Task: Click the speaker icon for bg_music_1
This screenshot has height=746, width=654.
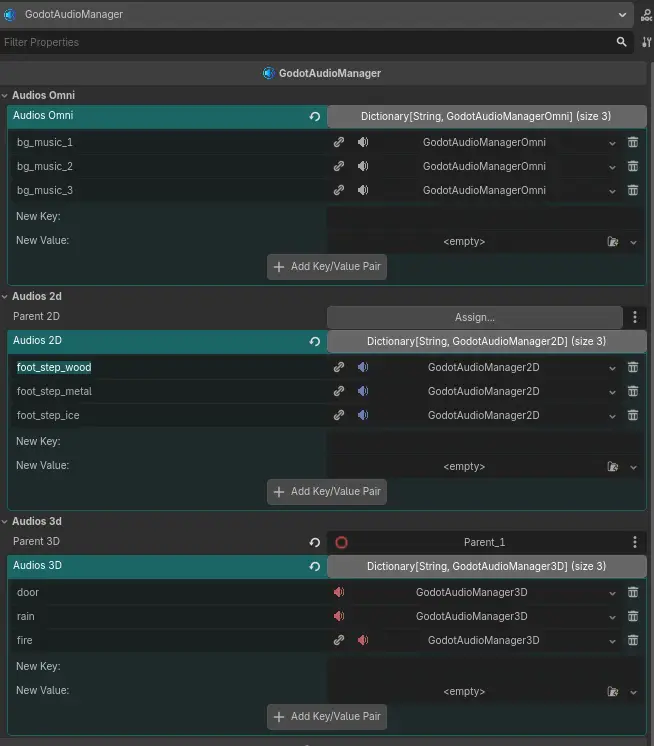Action: tap(363, 142)
